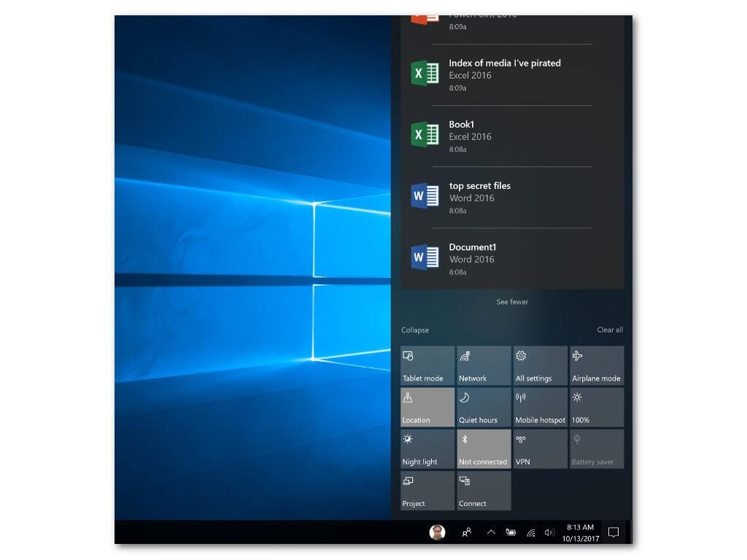Clear all notifications
The width and height of the screenshot is (747, 560).
click(610, 330)
